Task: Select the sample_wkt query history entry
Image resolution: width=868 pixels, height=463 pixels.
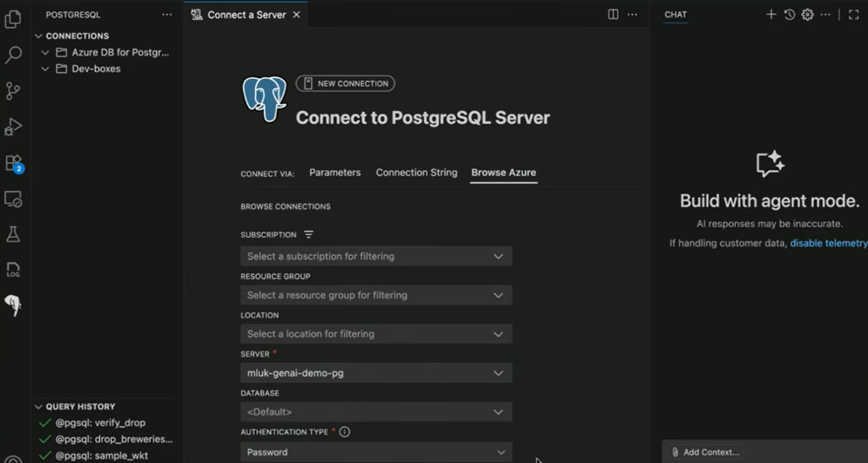Action: pos(102,455)
